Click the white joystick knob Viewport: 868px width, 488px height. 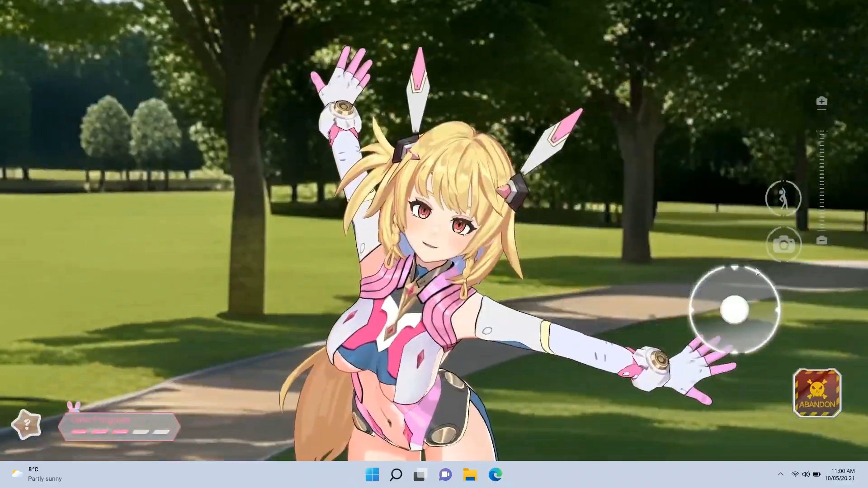coord(734,310)
